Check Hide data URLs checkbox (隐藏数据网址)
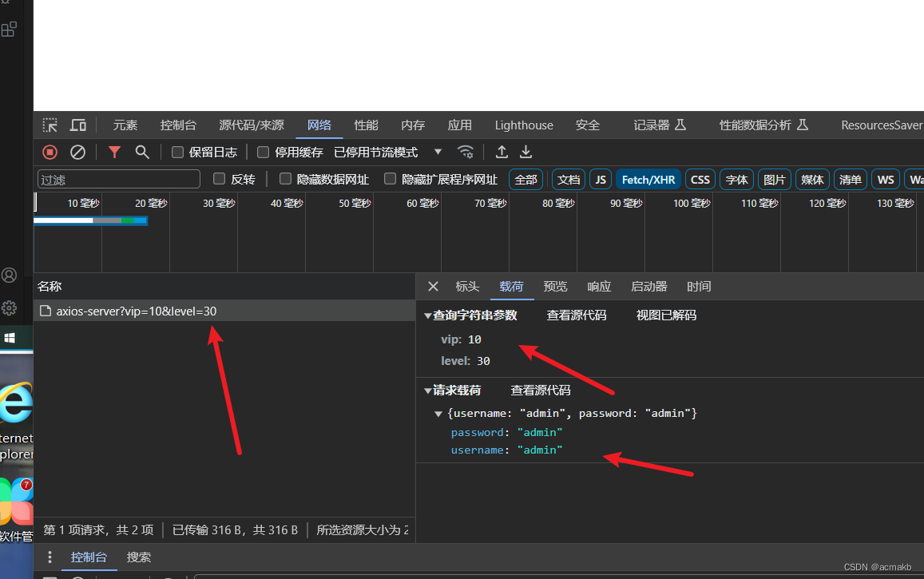Image resolution: width=924 pixels, height=579 pixels. [285, 179]
